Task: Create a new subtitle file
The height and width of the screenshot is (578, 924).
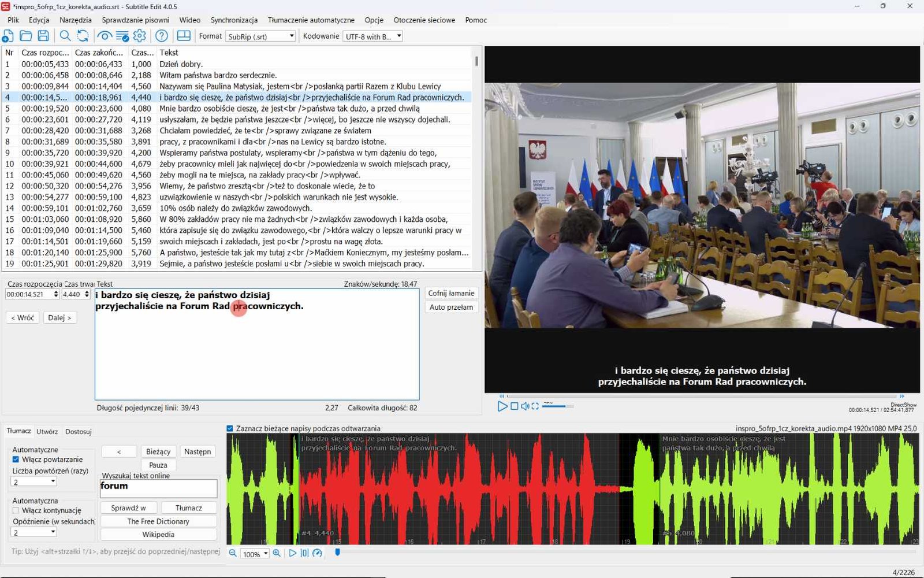Action: pos(8,36)
